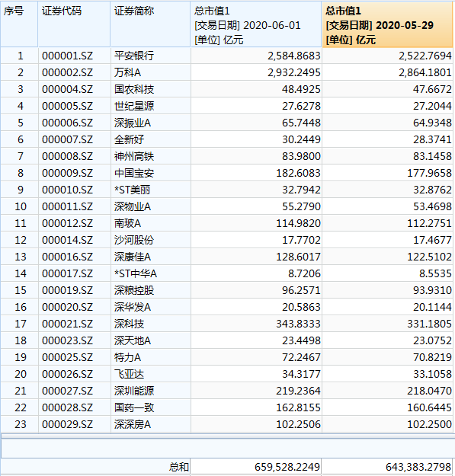Click the 证券简称 column header
Viewport: 455px width, 476px height.
(x=151, y=24)
